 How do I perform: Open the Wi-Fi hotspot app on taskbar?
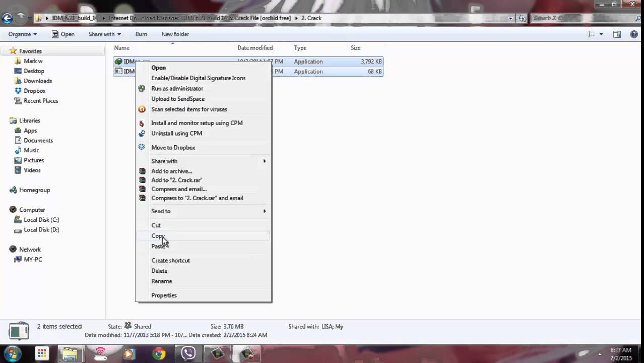(x=101, y=353)
